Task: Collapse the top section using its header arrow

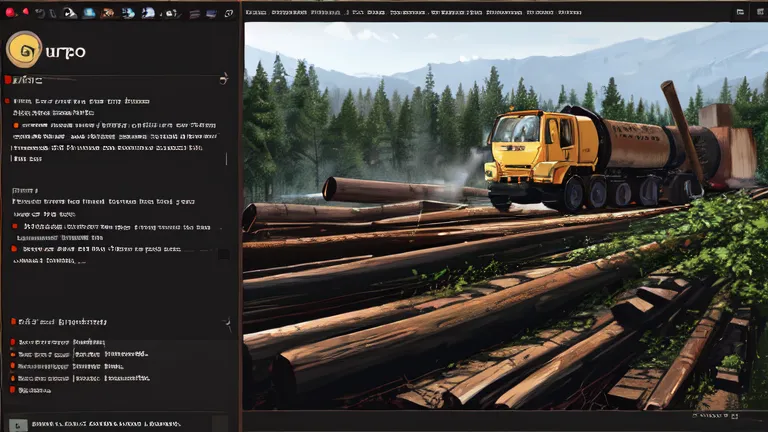Action: 224,78
